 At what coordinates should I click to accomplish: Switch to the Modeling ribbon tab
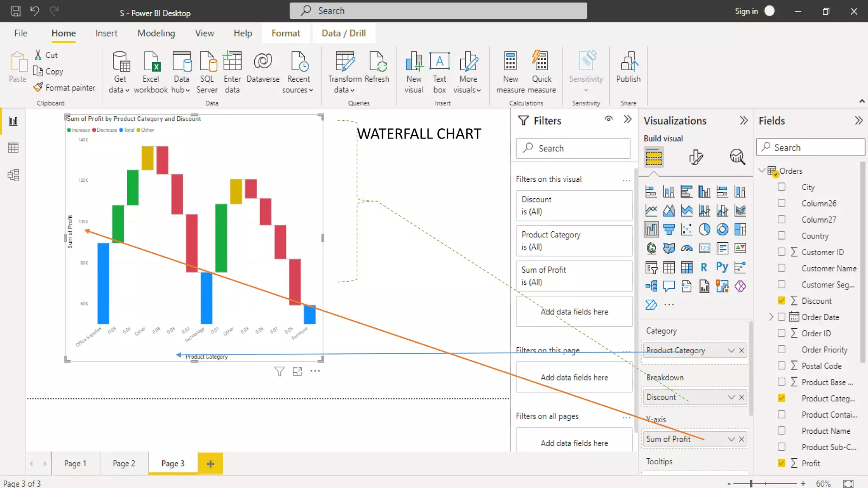pyautogui.click(x=156, y=33)
